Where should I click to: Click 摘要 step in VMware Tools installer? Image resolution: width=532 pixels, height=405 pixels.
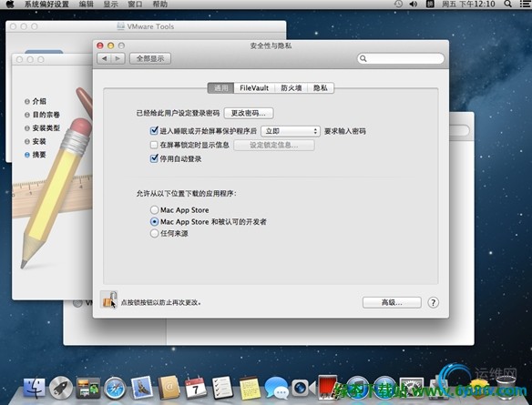click(x=39, y=155)
